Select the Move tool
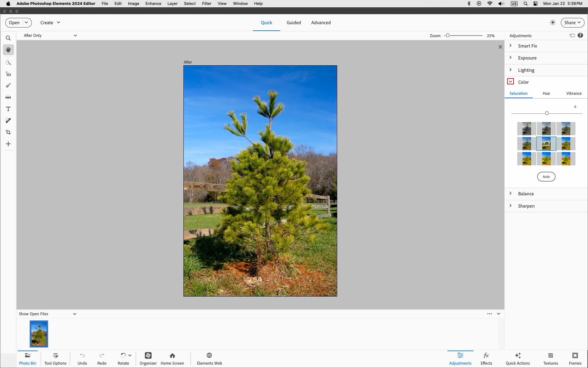 (x=8, y=144)
